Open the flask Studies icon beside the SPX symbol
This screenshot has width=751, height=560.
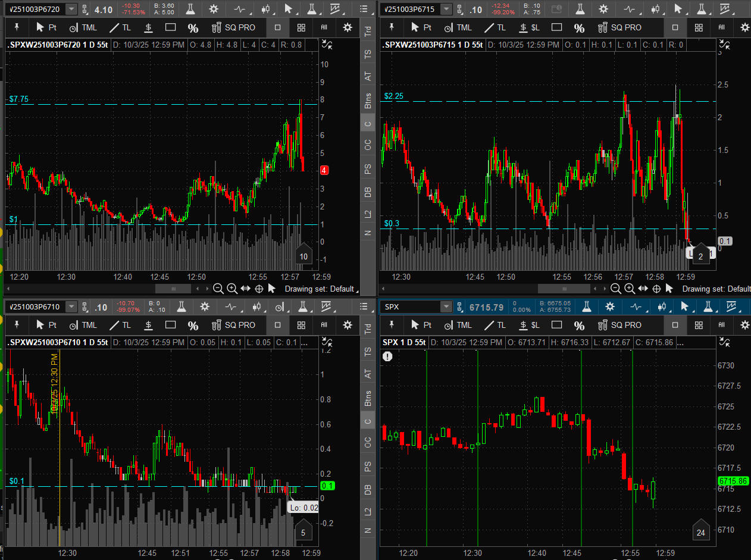pos(586,307)
